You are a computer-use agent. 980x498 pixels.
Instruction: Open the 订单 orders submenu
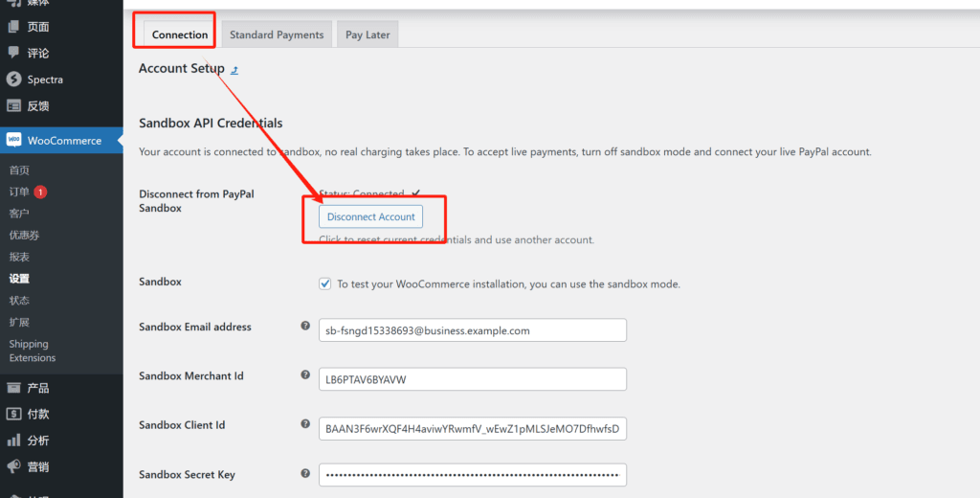click(x=19, y=192)
